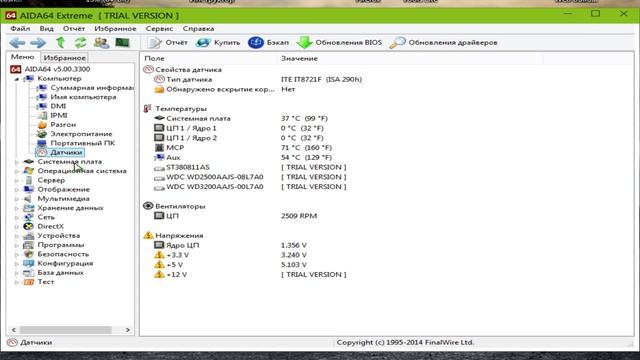Select IPMI in the tree

pyautogui.click(x=59, y=116)
